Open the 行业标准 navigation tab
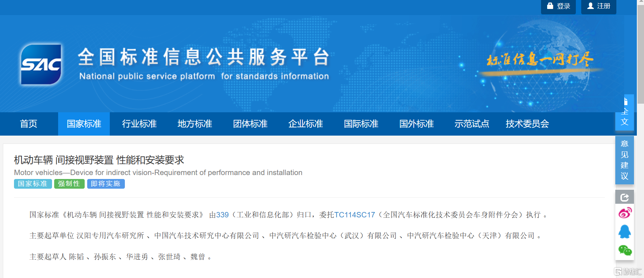644x278 pixels. [139, 124]
